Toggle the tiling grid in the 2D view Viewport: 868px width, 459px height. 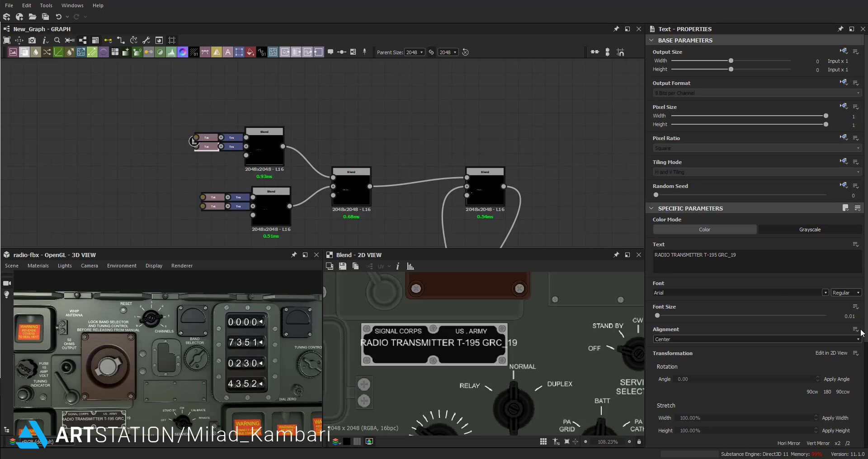point(543,441)
